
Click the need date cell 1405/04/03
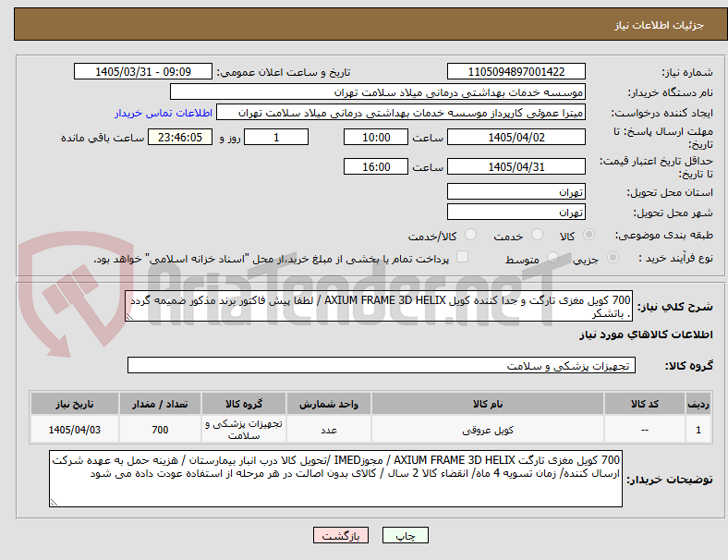pyautogui.click(x=75, y=430)
